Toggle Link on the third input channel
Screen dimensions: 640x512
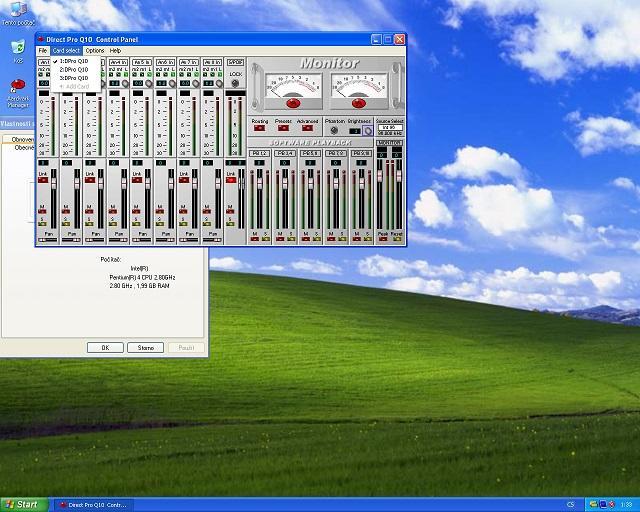point(90,180)
